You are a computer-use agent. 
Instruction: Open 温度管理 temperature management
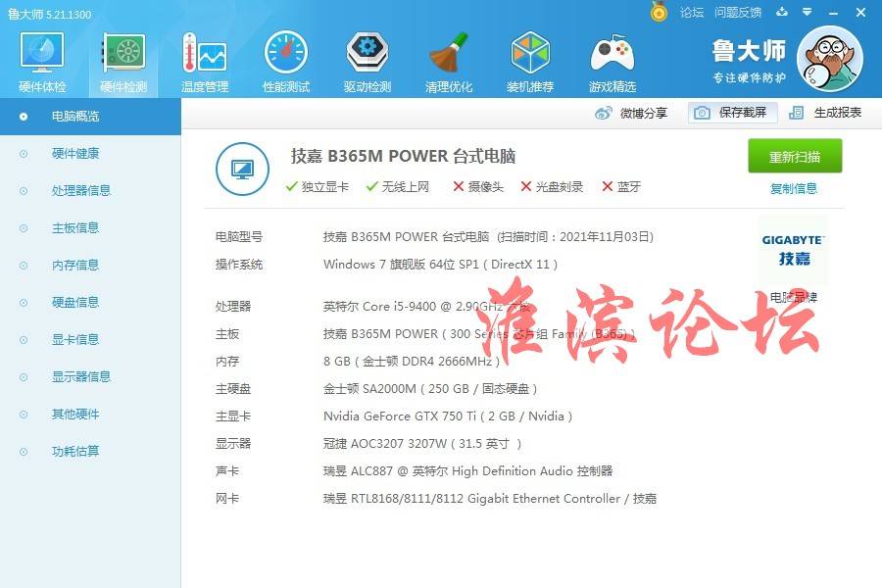click(205, 63)
